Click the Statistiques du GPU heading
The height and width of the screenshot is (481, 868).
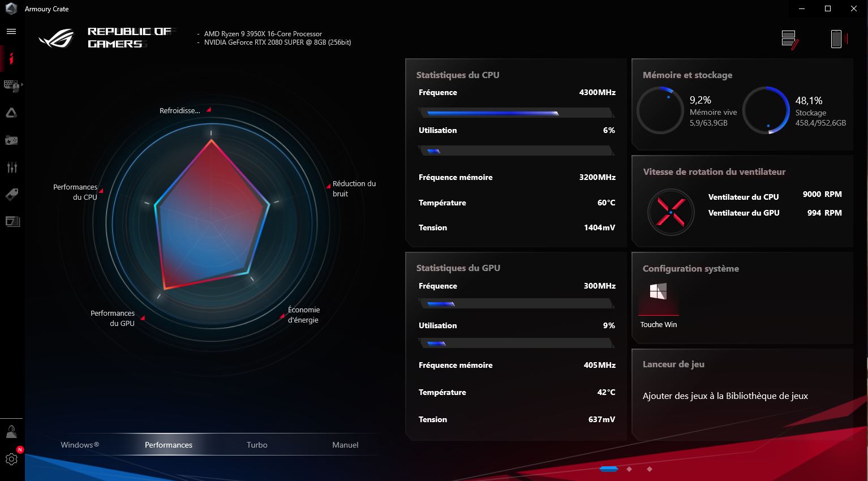(x=458, y=268)
